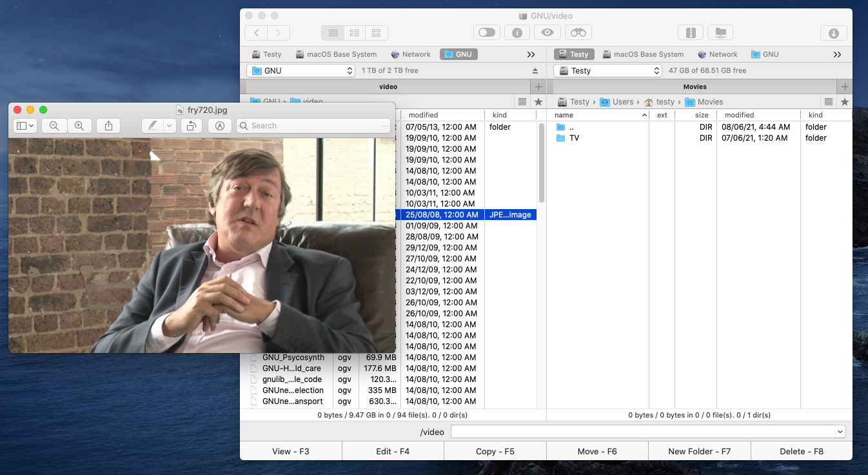Open file info from the toolbar

[517, 33]
